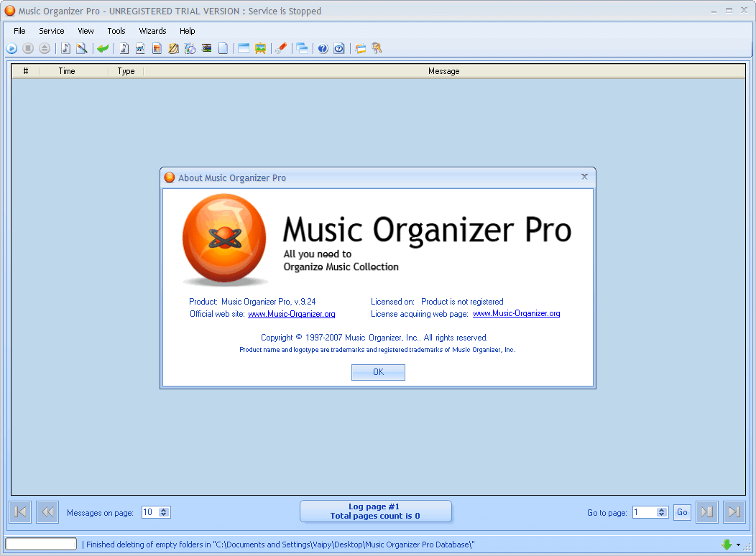Image resolution: width=756 pixels, height=556 pixels.
Task: Click 'Product: Music Organizer Pro, v.9.24' text
Action: coord(252,302)
